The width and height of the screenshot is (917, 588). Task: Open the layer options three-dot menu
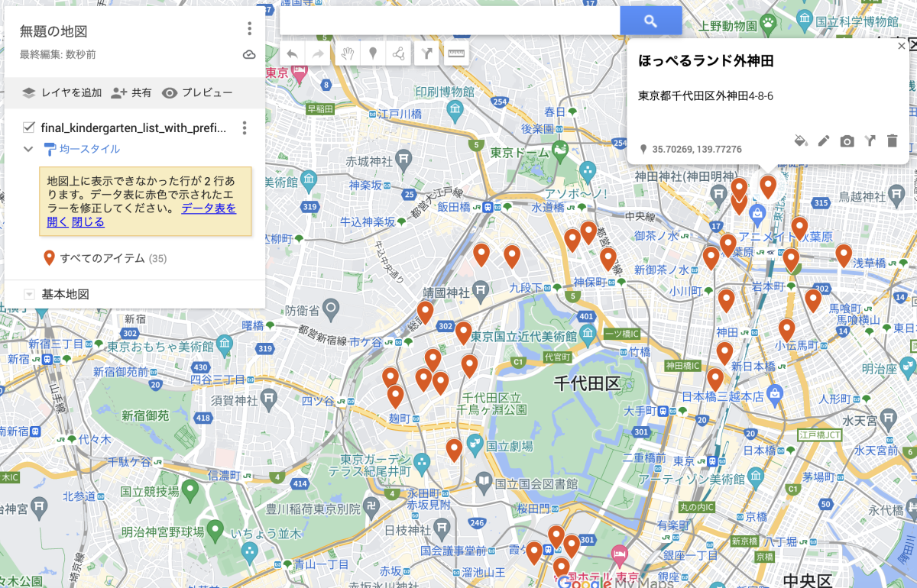[245, 128]
